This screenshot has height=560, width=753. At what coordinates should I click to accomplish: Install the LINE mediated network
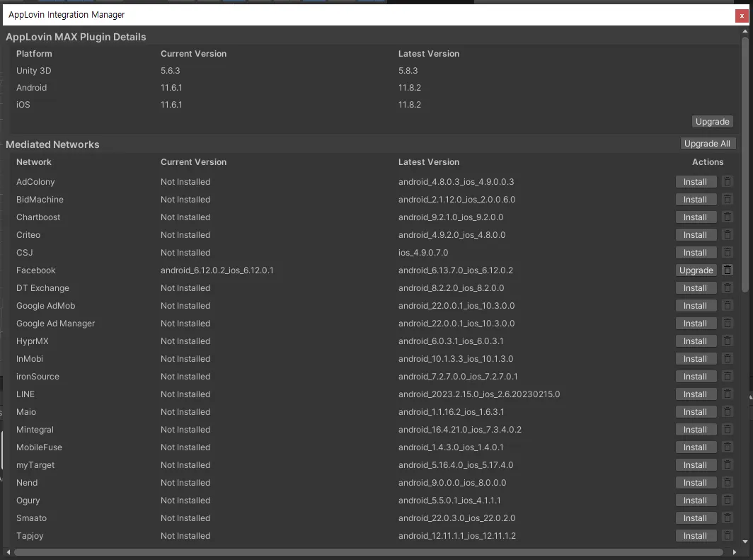696,394
